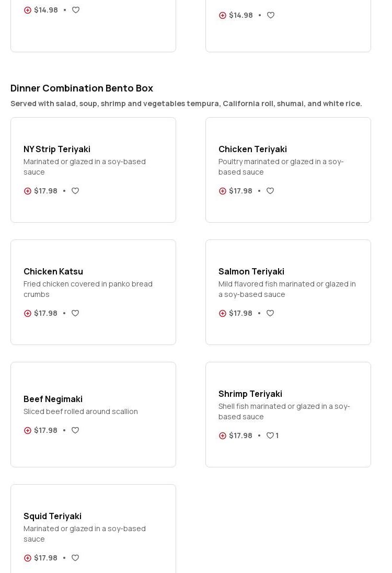The image size is (392, 573).
Task: Toggle heart on Chicken Katsu
Action: point(75,314)
